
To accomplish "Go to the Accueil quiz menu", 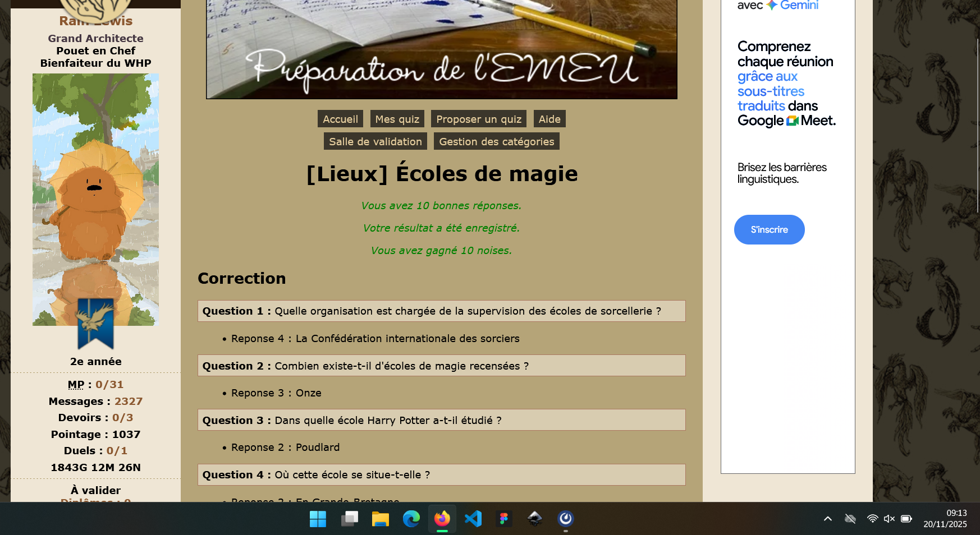I will point(340,119).
